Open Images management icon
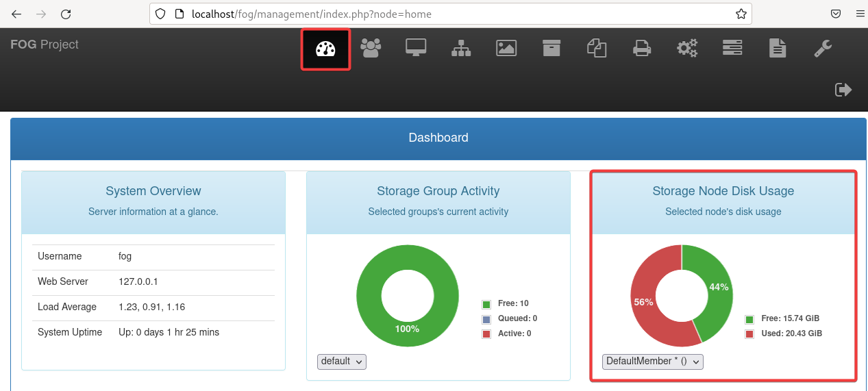The image size is (868, 391). [x=506, y=48]
